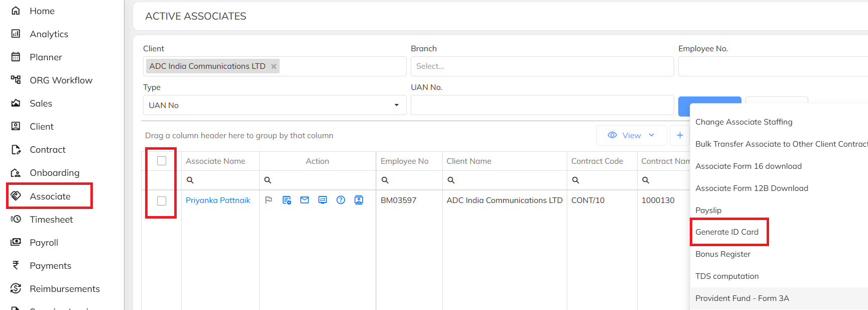Check the Priyanka Pattnaik row checkbox
868x310 pixels.
point(162,201)
